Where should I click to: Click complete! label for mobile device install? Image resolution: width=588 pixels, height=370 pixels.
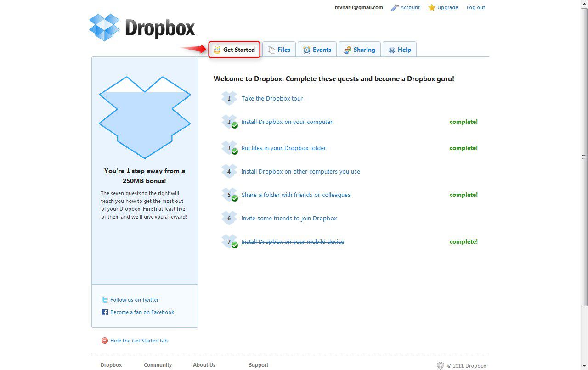(464, 241)
